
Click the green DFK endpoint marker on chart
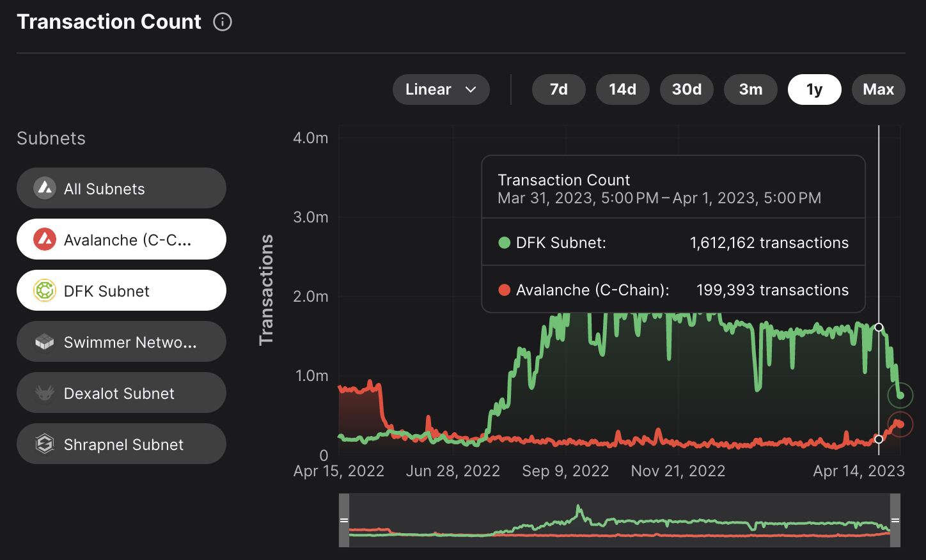tap(900, 396)
